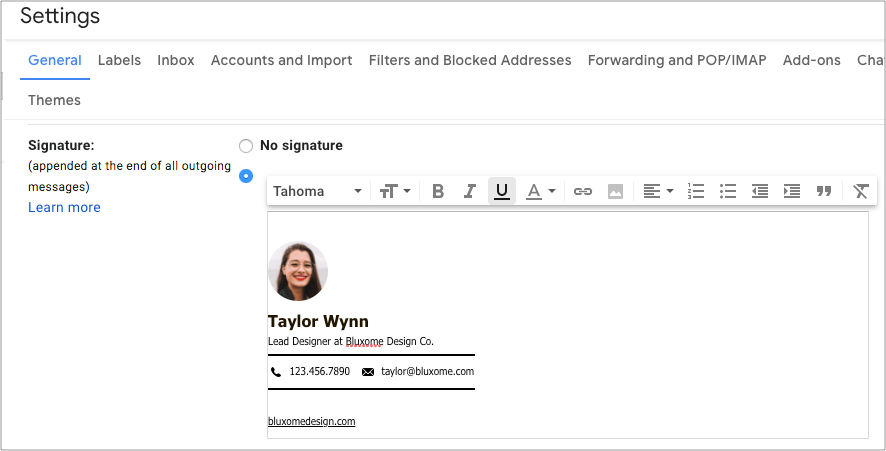Click the phone icon in signature
Screen dimensions: 886x451
(x=276, y=372)
